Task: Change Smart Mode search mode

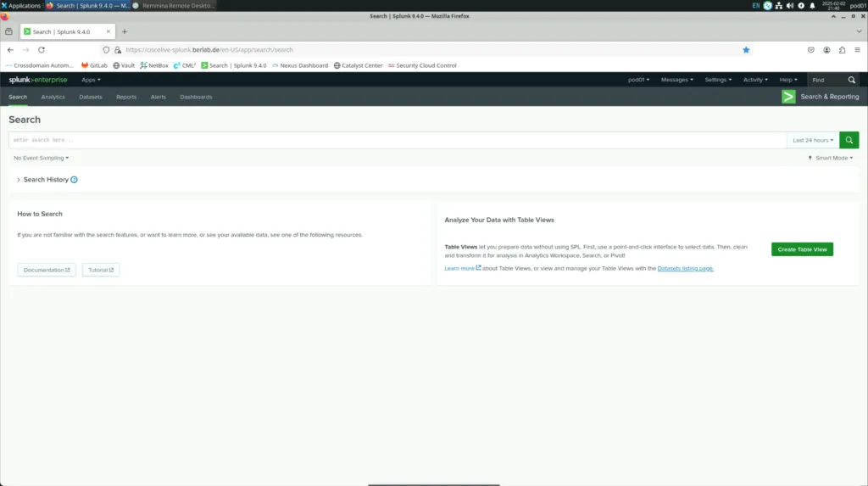Action: pyautogui.click(x=832, y=158)
